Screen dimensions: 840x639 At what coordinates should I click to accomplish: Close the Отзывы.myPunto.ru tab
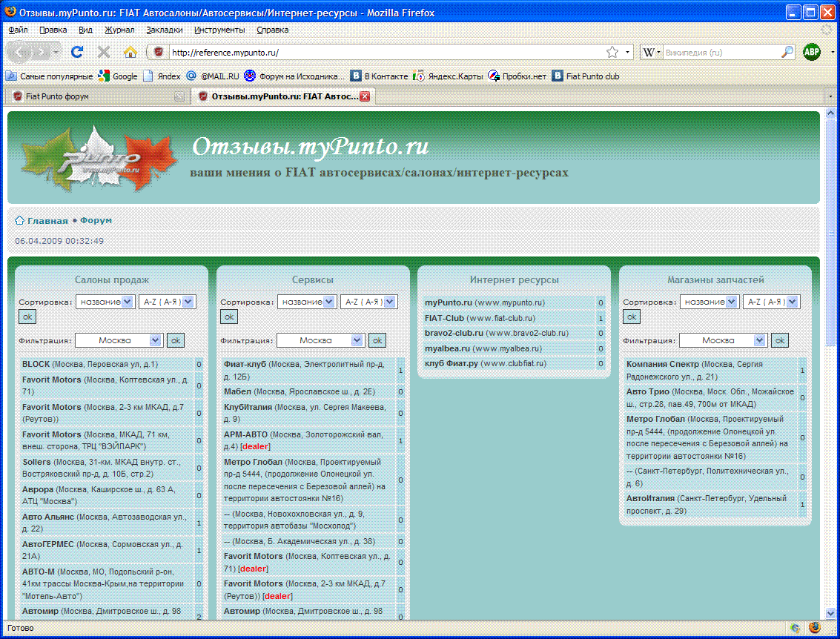point(365,96)
